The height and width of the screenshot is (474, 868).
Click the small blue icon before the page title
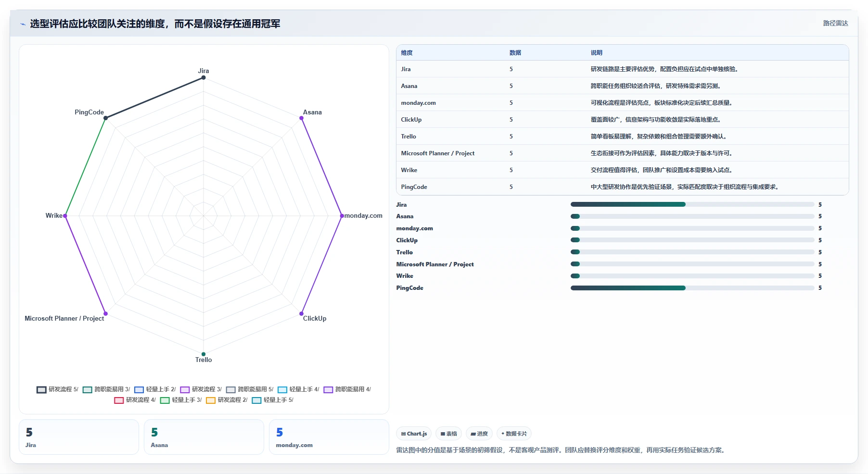tap(23, 24)
